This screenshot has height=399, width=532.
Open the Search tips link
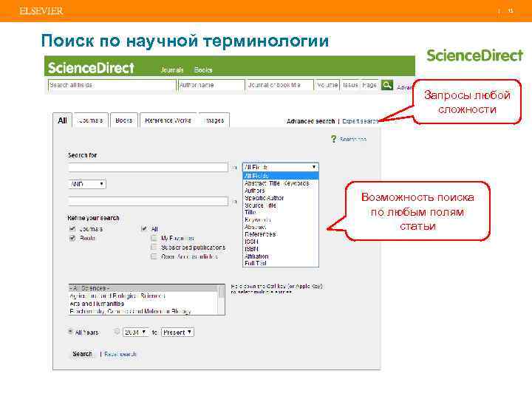pyautogui.click(x=353, y=139)
